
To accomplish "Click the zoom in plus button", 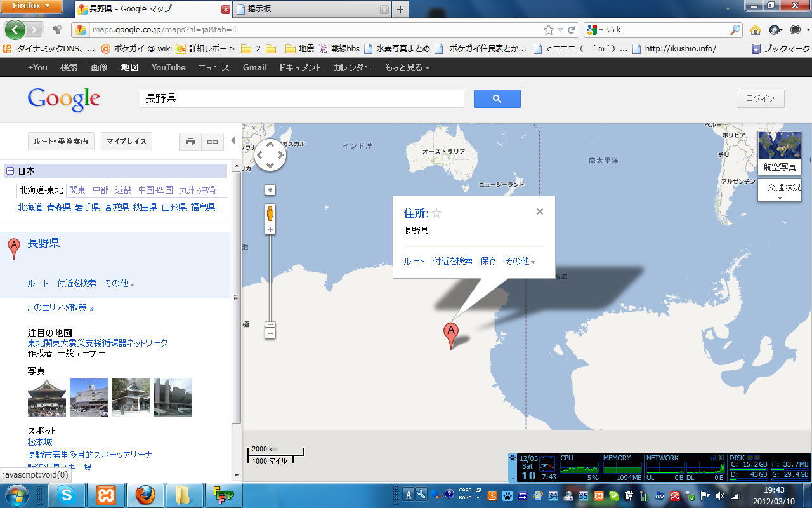I will pyautogui.click(x=270, y=229).
